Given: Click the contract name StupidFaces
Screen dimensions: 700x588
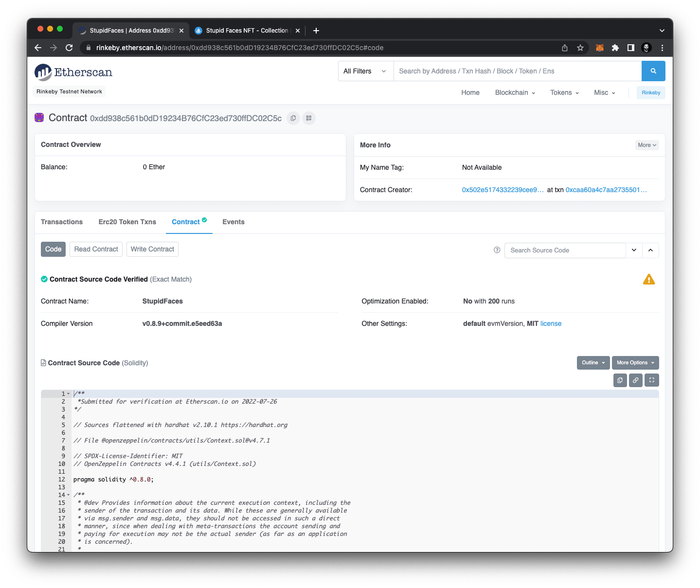Looking at the screenshot, I should (162, 301).
